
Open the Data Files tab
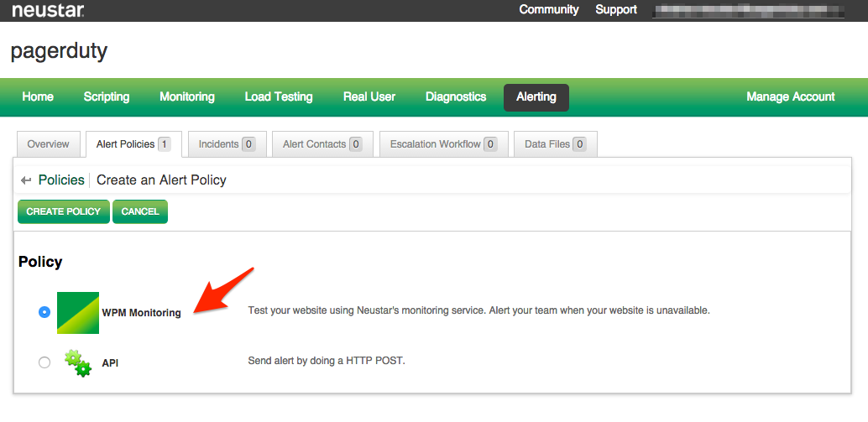pos(555,144)
